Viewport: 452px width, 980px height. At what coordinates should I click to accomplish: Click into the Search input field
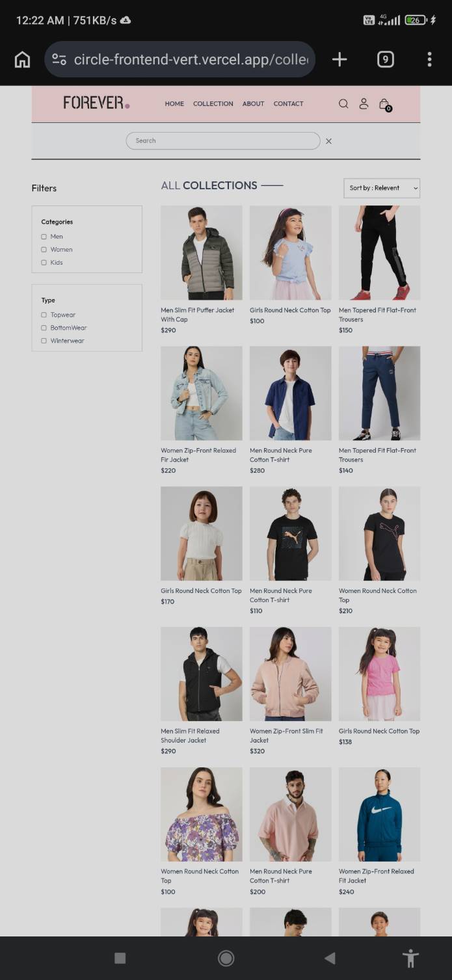coord(223,140)
